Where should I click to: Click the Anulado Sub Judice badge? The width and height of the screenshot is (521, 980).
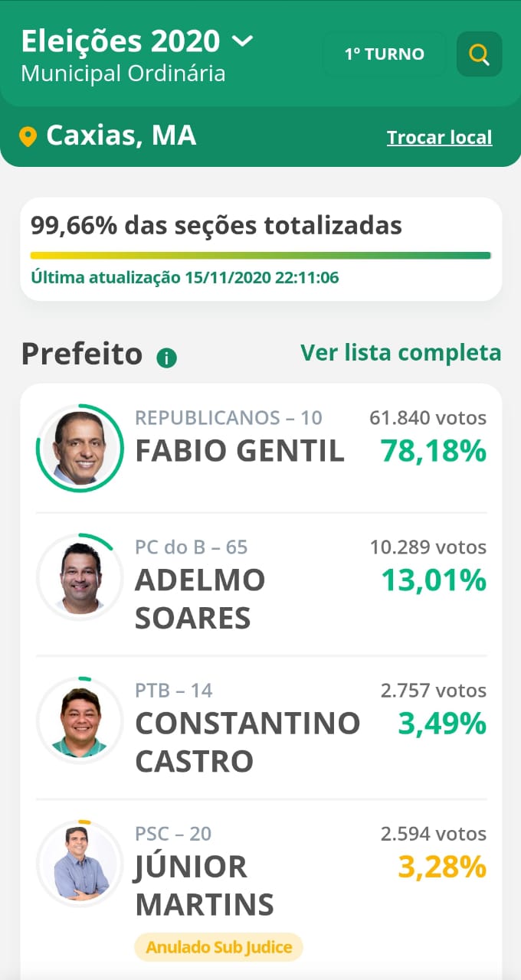(x=218, y=947)
